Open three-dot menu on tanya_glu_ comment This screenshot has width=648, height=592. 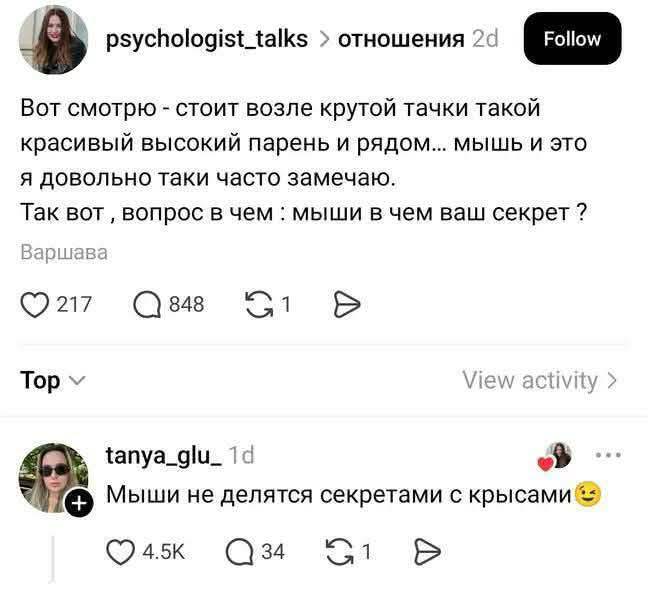[x=607, y=456]
